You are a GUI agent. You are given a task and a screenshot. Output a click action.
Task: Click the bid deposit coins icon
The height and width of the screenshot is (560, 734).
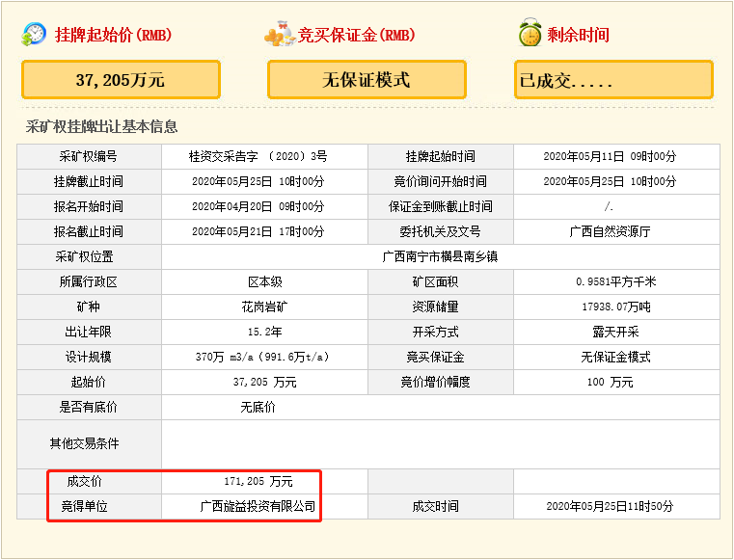tap(279, 35)
